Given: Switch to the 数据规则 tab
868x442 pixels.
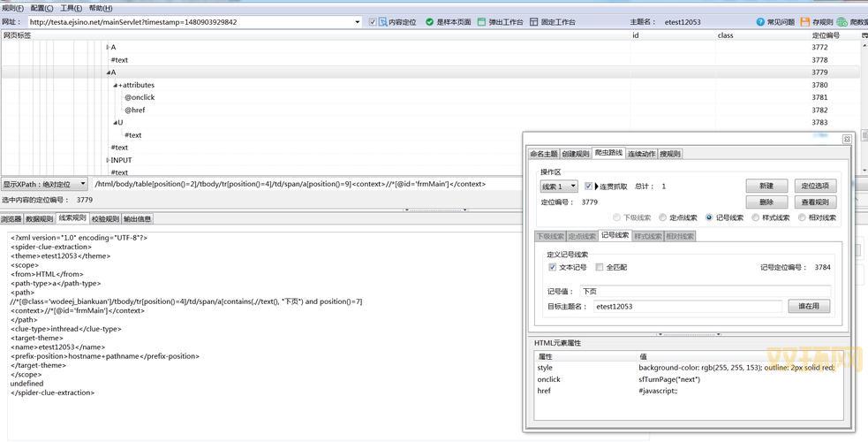Looking at the screenshot, I should coord(40,218).
